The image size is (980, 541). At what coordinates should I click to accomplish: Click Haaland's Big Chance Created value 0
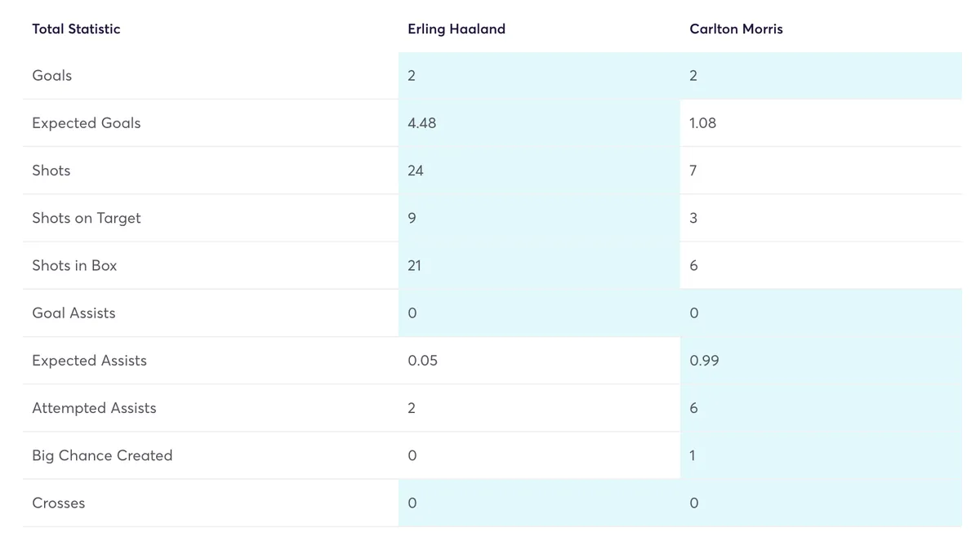click(x=412, y=455)
